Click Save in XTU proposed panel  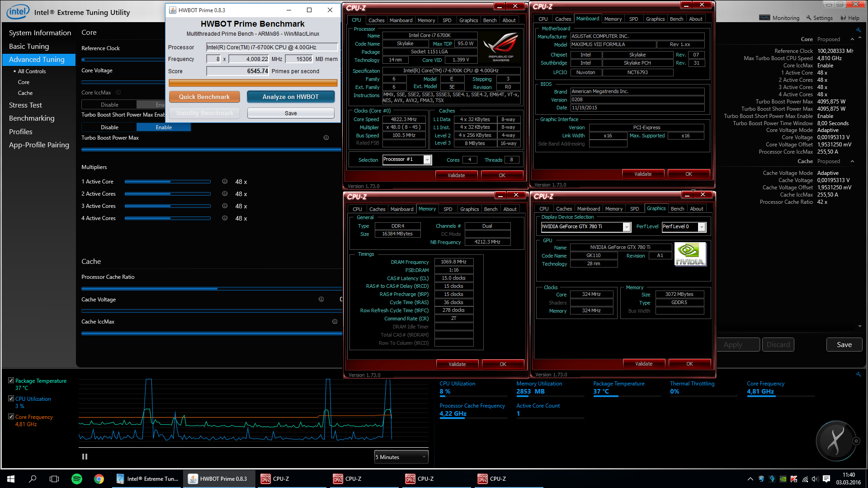844,345
